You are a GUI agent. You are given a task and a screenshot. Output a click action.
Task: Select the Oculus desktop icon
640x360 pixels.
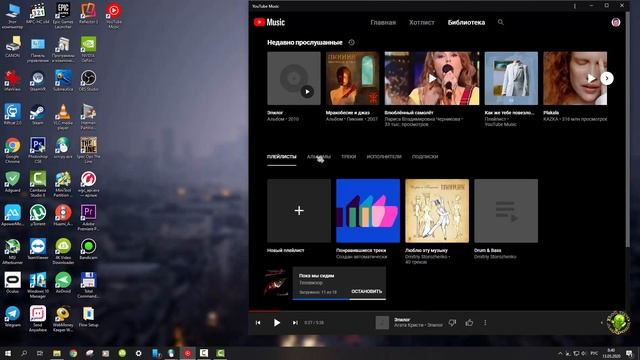point(12,283)
